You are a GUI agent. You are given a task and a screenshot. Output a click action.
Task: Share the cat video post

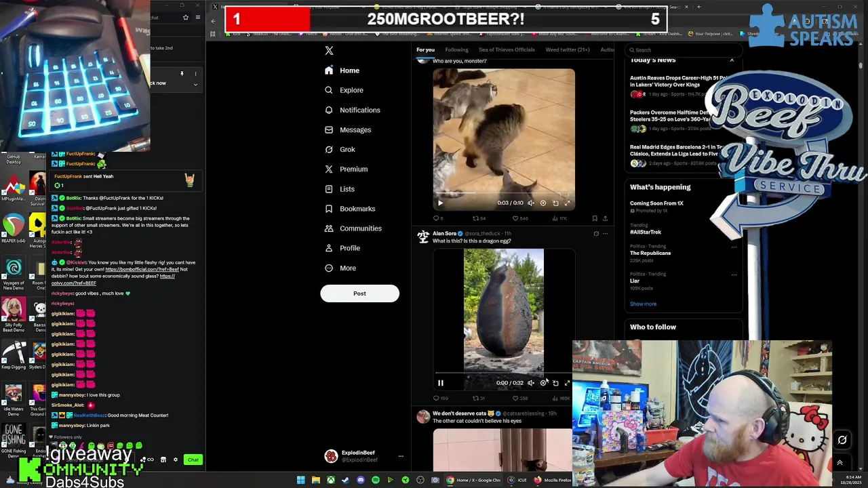(605, 218)
